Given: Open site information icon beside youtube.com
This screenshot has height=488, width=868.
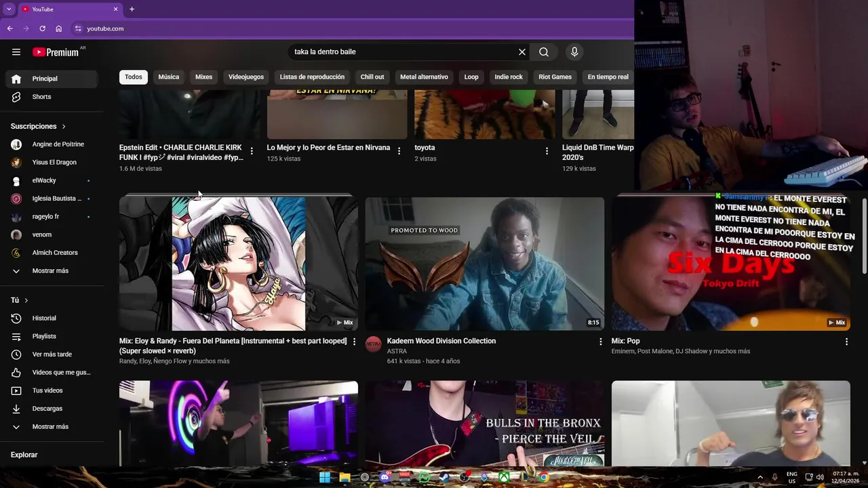Looking at the screenshot, I should pyautogui.click(x=78, y=28).
